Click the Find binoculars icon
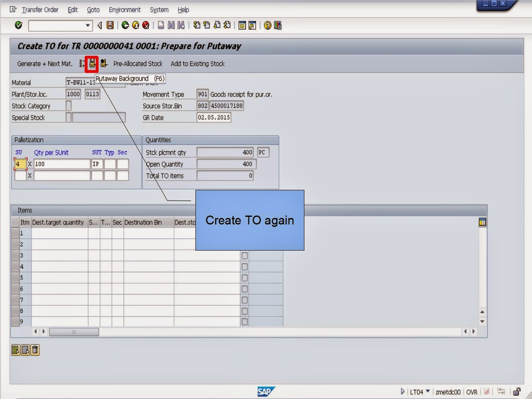 (x=171, y=25)
